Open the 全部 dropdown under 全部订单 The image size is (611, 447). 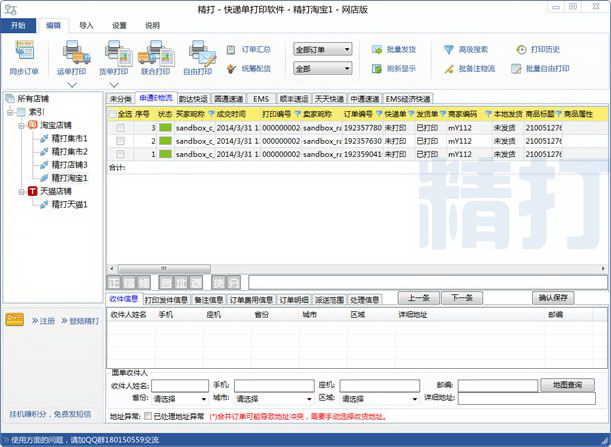[323, 69]
